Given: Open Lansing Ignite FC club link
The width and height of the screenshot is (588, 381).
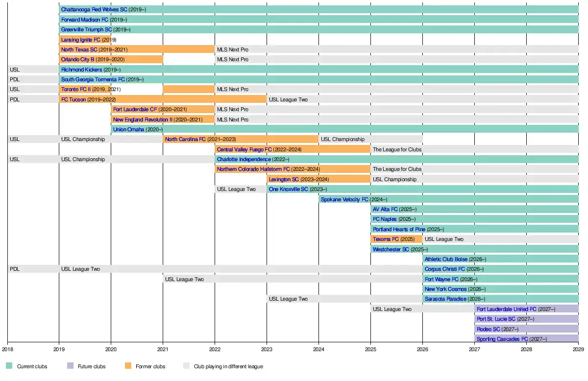Looking at the screenshot, I should 81,40.
